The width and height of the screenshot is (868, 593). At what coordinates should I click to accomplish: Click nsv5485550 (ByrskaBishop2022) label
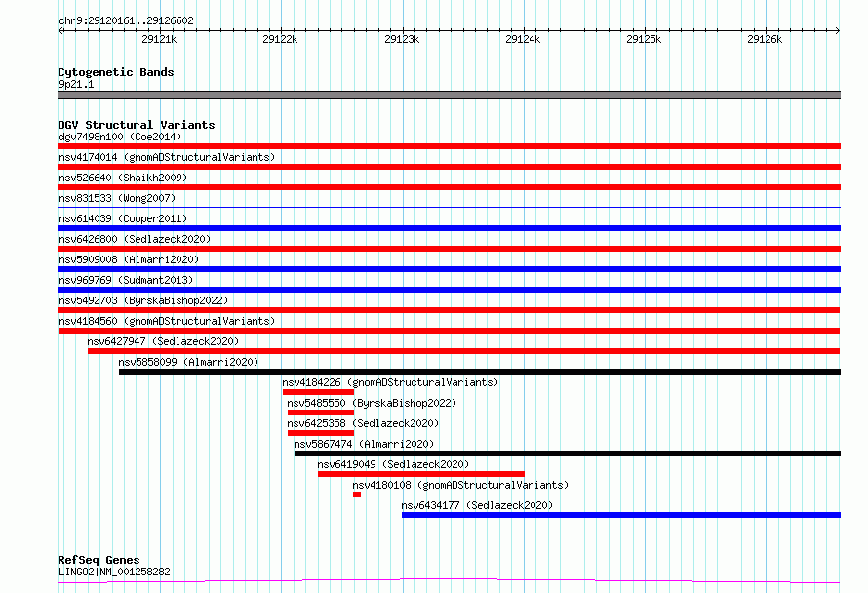[372, 403]
